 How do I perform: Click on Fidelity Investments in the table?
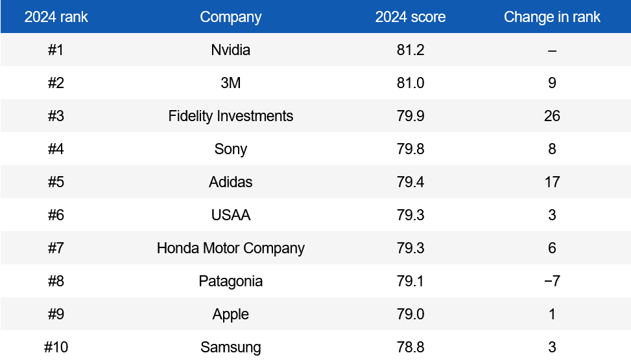coord(231,116)
